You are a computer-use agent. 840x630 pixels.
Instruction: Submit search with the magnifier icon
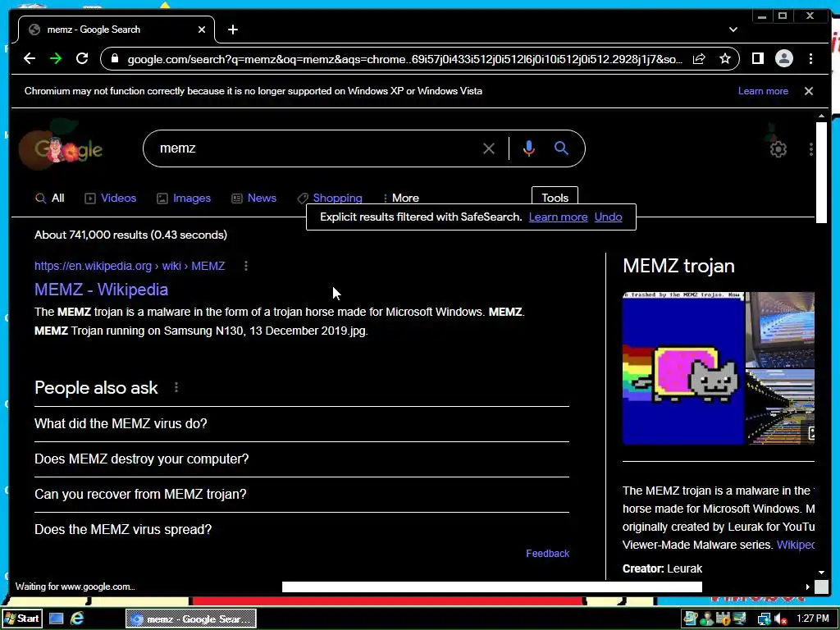561,148
